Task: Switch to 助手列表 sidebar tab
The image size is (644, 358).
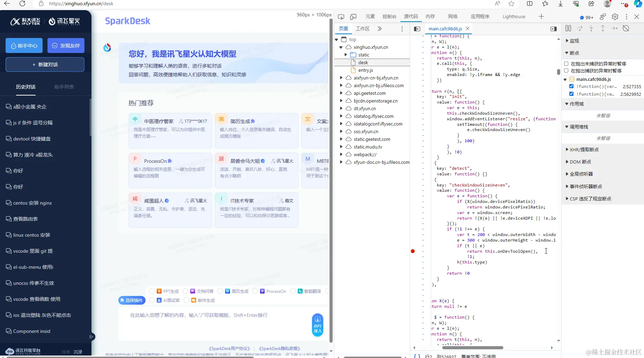Action: tap(64, 87)
